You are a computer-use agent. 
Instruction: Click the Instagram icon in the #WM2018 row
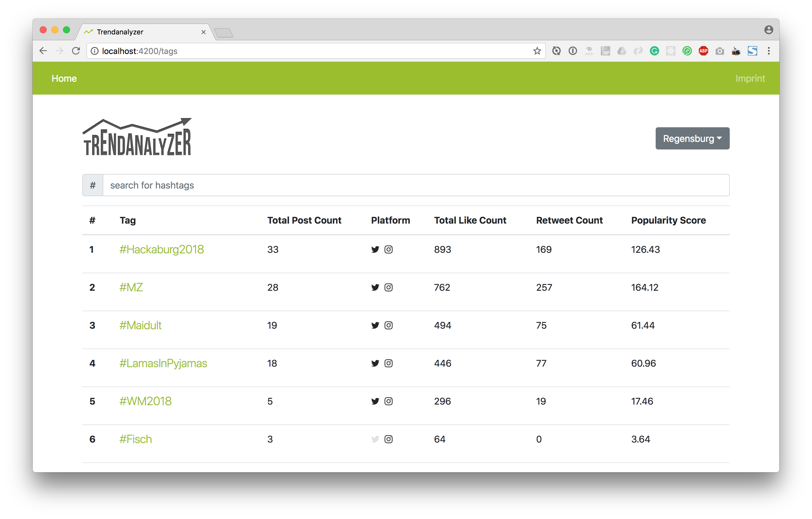click(388, 401)
